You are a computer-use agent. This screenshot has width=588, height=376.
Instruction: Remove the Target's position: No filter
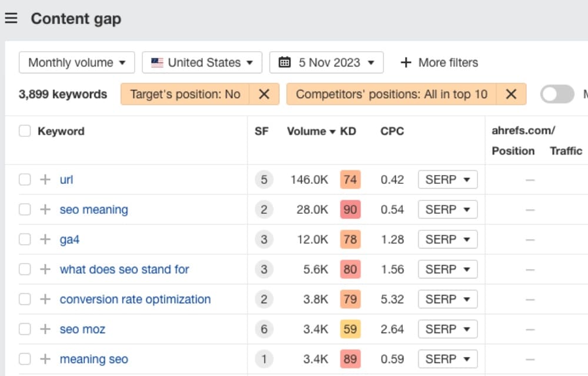(x=264, y=94)
